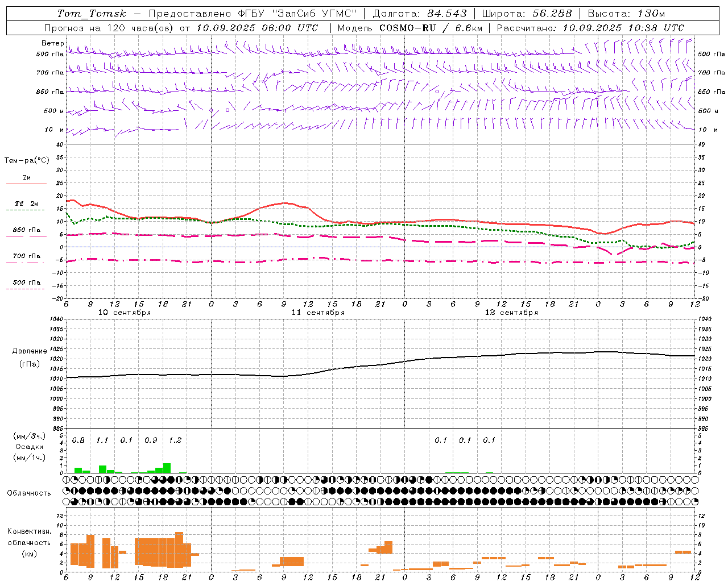This screenshot has height=582, width=728.
Task: Click the "1.2" precipitation value
Action: (175, 440)
